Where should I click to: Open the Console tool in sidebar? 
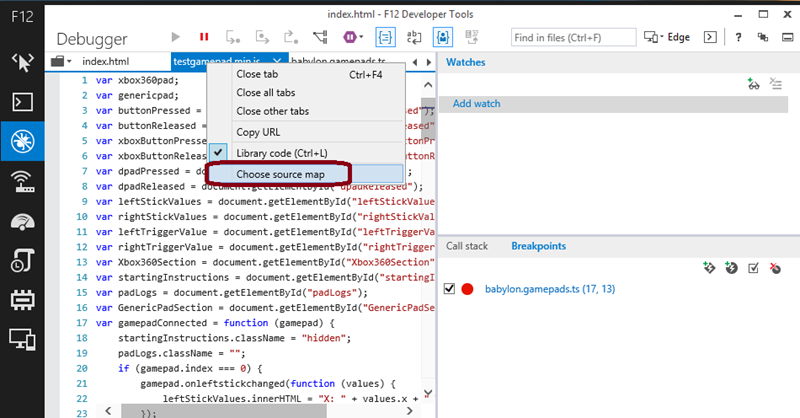(22, 102)
